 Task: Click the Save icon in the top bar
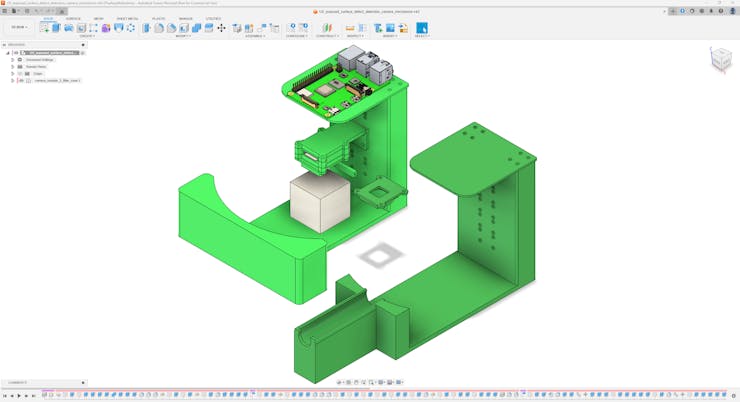(26, 11)
